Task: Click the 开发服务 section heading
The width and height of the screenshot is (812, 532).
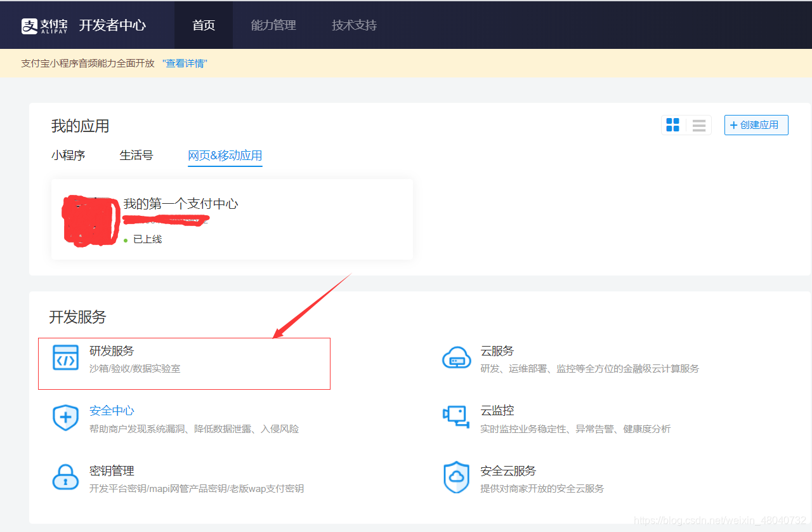Action: click(78, 317)
